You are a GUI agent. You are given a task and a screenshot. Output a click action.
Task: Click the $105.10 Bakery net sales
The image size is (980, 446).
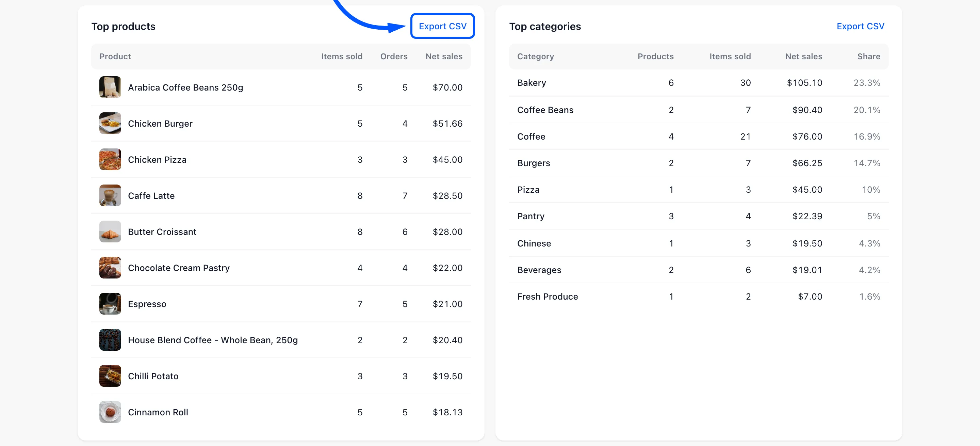pyautogui.click(x=804, y=83)
